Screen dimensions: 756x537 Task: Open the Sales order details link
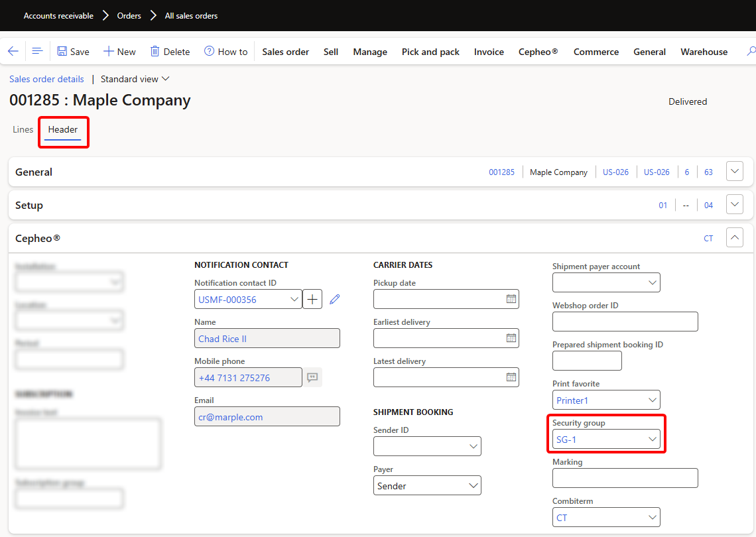point(46,79)
